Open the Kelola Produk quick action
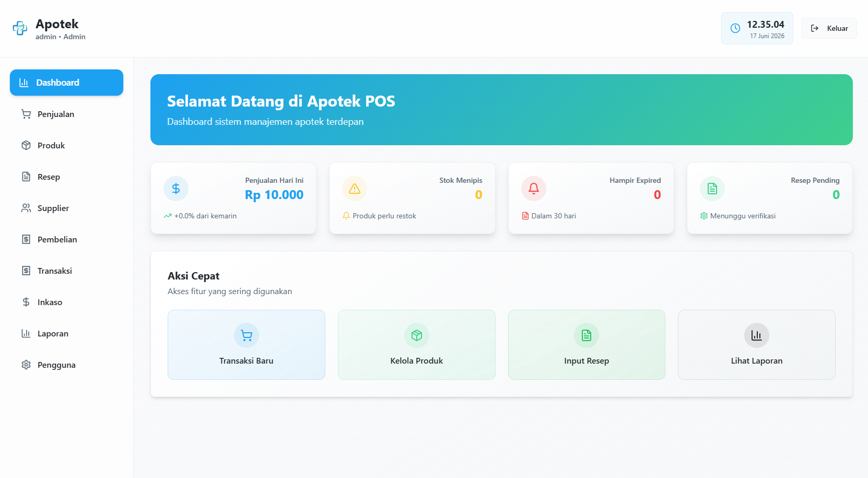The height and width of the screenshot is (478, 868). (417, 345)
